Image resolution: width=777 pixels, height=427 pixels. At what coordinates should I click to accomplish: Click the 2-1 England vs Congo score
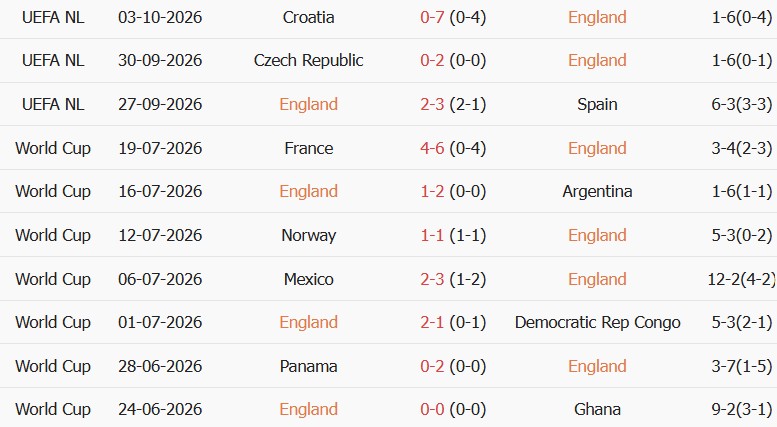pos(432,322)
